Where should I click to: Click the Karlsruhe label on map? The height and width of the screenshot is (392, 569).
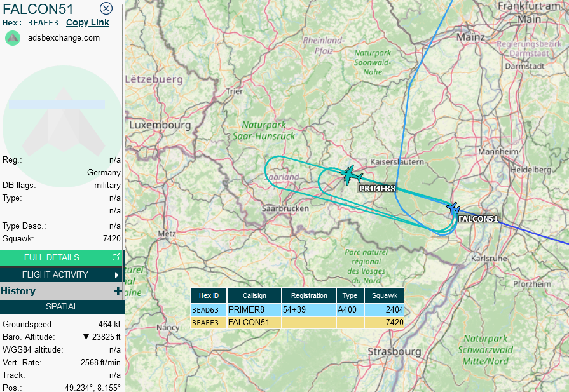(489, 259)
